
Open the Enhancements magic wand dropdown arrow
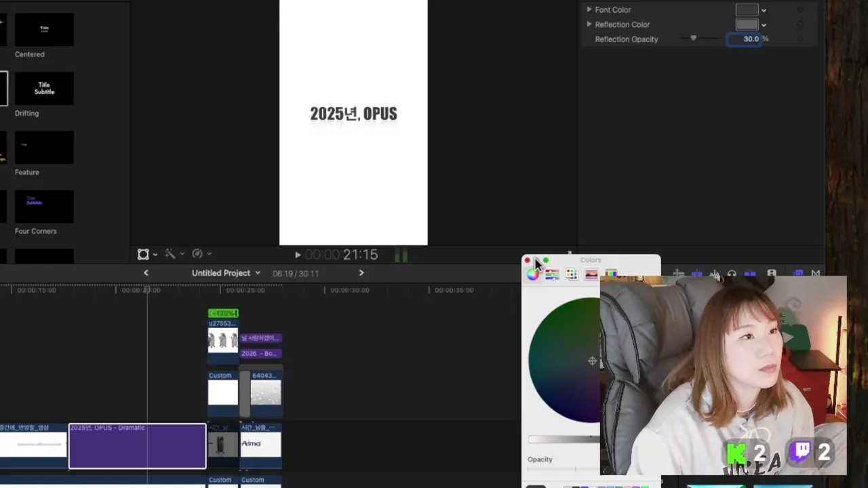(x=182, y=255)
